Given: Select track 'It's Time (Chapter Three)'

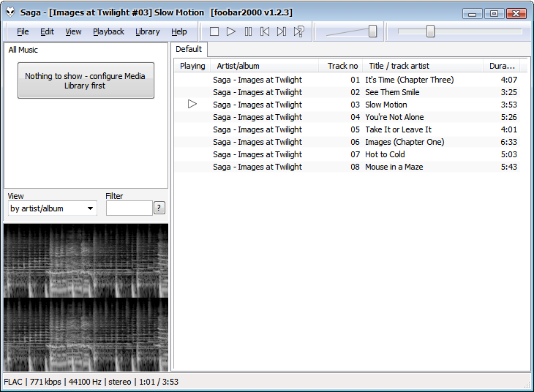Looking at the screenshot, I should (x=410, y=80).
